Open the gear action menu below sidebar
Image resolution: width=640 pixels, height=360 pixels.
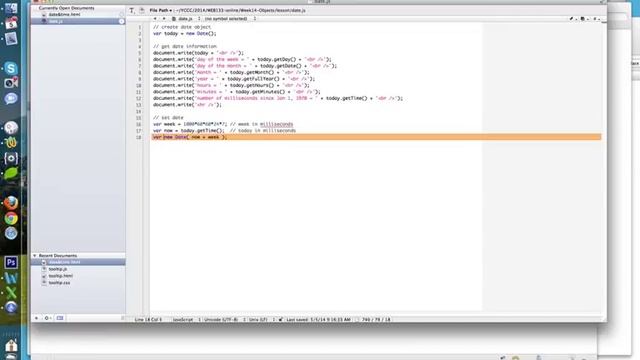pyautogui.click(x=47, y=318)
